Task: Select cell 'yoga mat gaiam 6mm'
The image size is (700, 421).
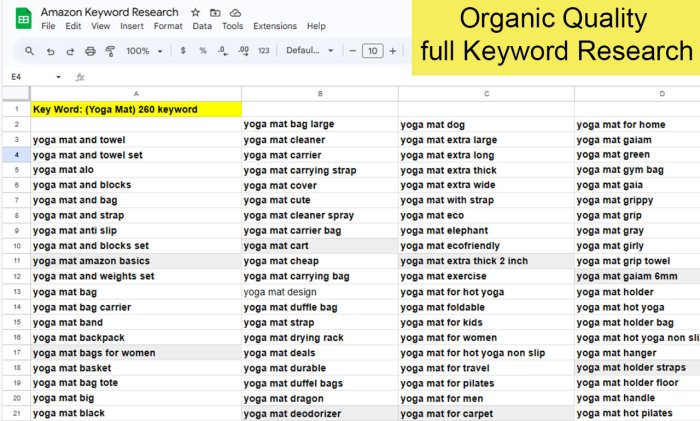Action: [638, 276]
